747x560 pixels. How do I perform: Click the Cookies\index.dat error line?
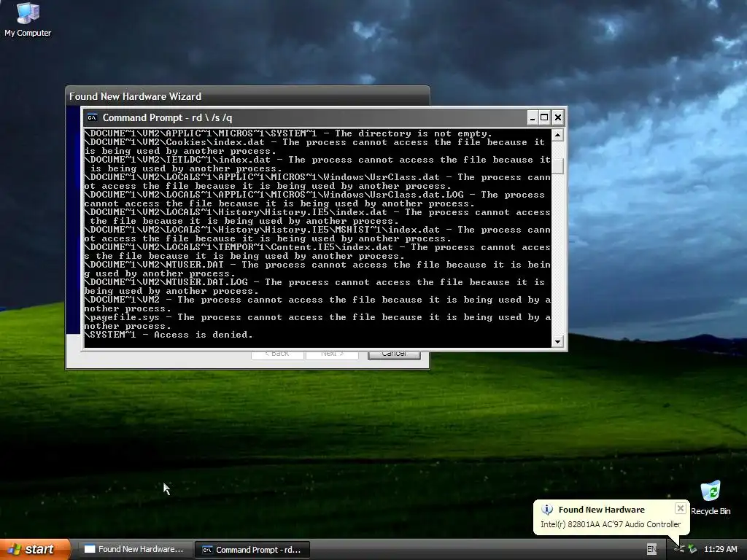click(x=314, y=147)
